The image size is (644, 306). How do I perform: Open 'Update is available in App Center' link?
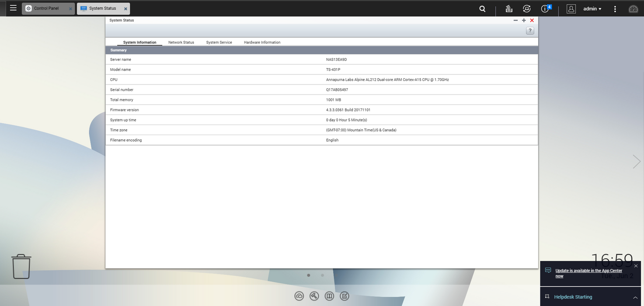pos(588,273)
